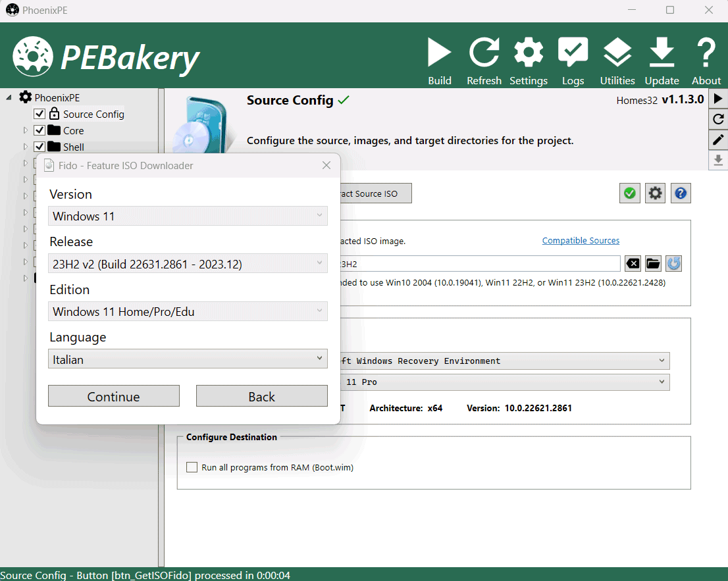Toggle the Source Config checkbox
This screenshot has height=581, width=728.
39,114
